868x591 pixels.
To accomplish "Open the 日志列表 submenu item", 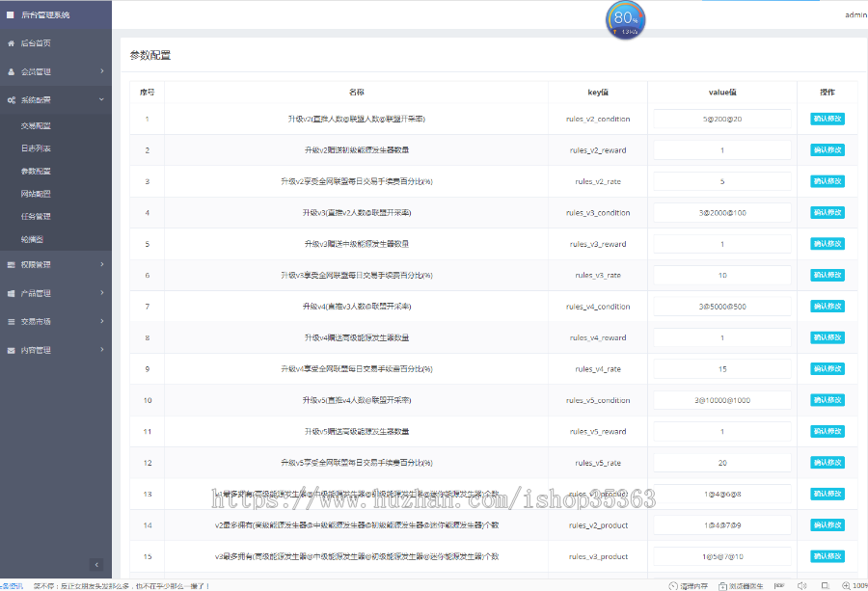I will (36, 148).
